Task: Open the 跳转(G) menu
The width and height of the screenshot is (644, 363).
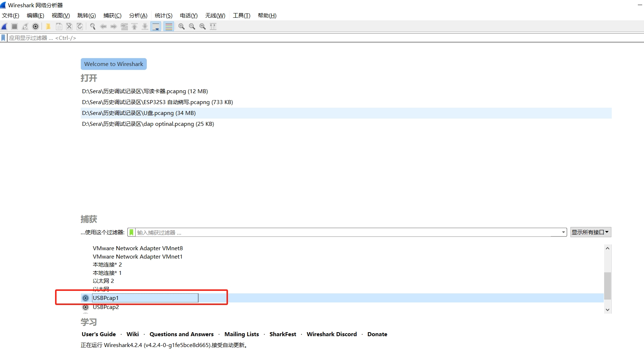Action: pyautogui.click(x=87, y=16)
